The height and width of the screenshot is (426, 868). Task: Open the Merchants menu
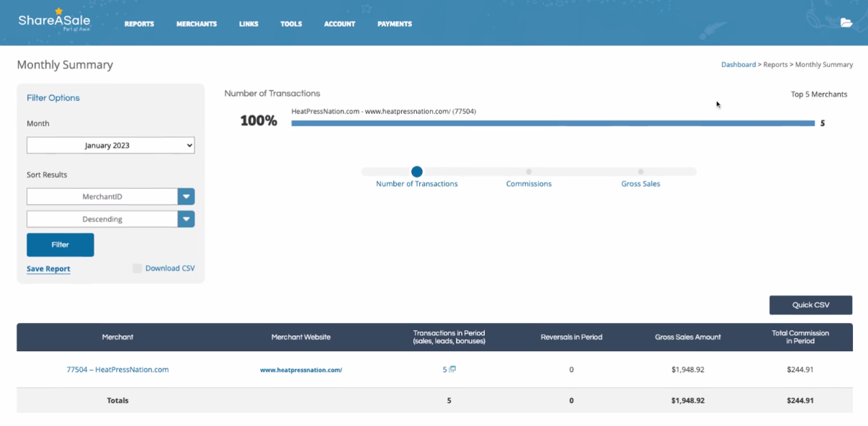[197, 24]
